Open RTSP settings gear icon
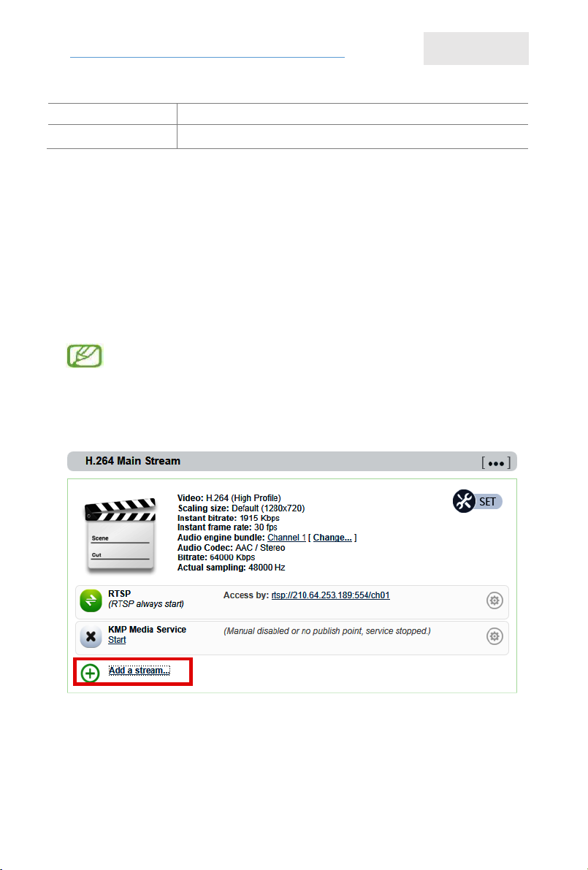This screenshot has width=588, height=870. tap(495, 600)
